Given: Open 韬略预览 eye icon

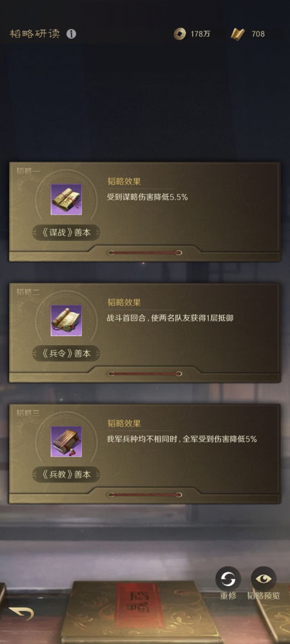Looking at the screenshot, I should pos(263,579).
